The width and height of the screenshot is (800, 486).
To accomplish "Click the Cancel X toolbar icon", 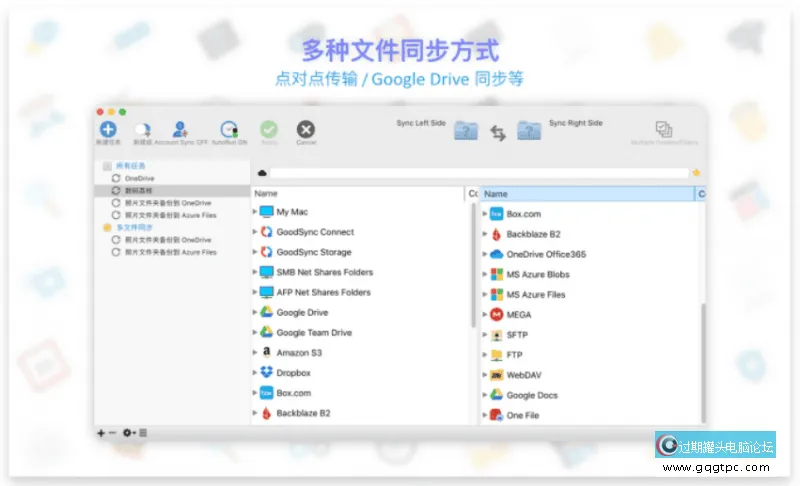I will [x=306, y=130].
